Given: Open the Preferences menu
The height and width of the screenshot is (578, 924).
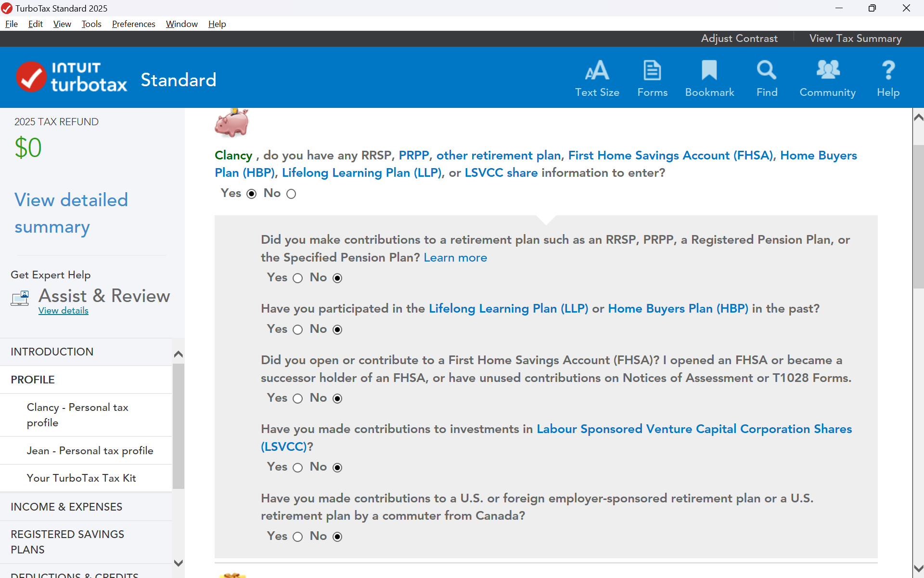Looking at the screenshot, I should click(133, 24).
